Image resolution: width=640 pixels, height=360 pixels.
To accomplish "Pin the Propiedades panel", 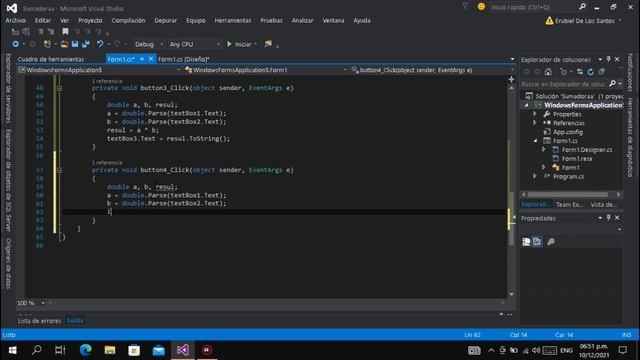I will click(x=609, y=218).
